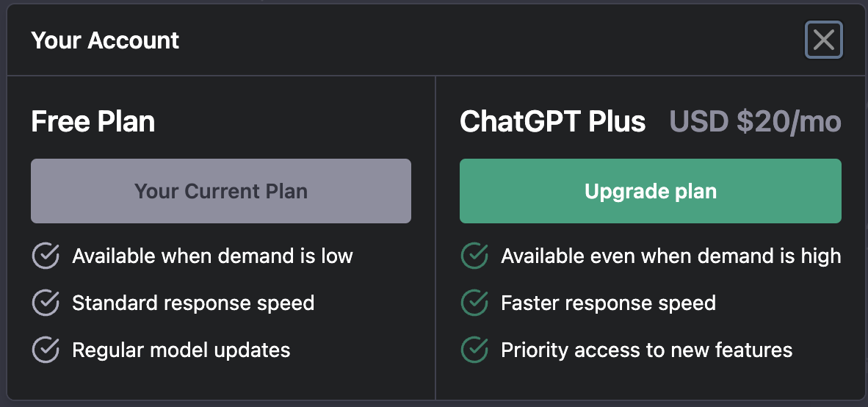Click Priority access to new features text

(x=646, y=350)
